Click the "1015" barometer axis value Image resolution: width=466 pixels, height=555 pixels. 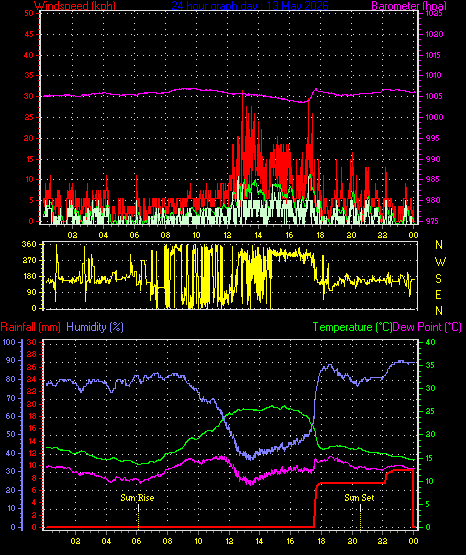point(434,55)
